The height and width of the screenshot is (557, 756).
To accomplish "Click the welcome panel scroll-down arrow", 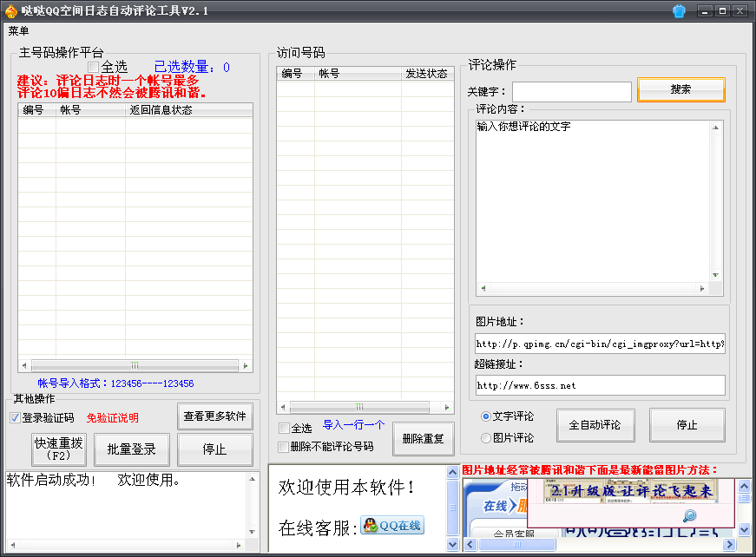I will pyautogui.click(x=453, y=544).
